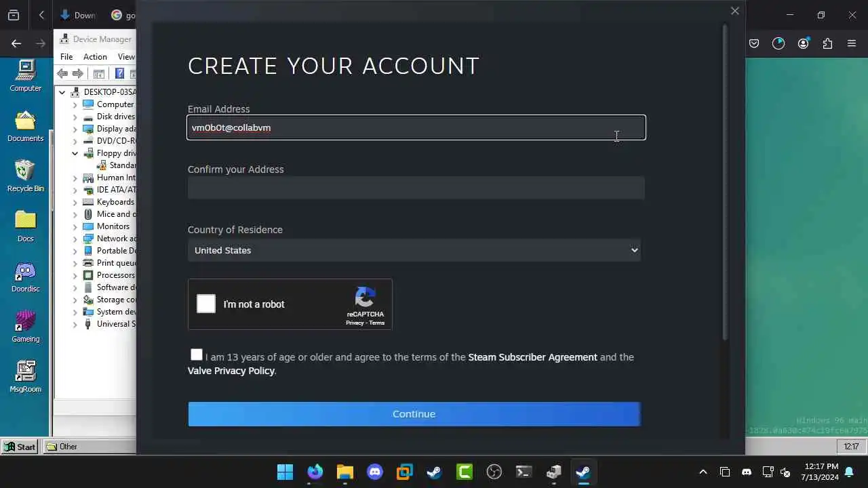This screenshot has width=868, height=488.
Task: Click the Confirm your Address field
Action: pyautogui.click(x=416, y=188)
